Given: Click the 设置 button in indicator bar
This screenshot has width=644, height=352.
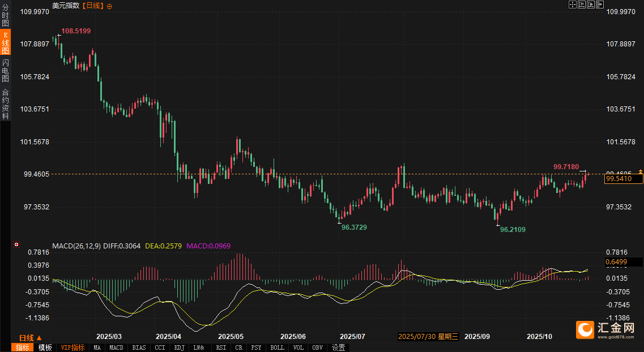Looking at the screenshot, I should click(338, 347).
